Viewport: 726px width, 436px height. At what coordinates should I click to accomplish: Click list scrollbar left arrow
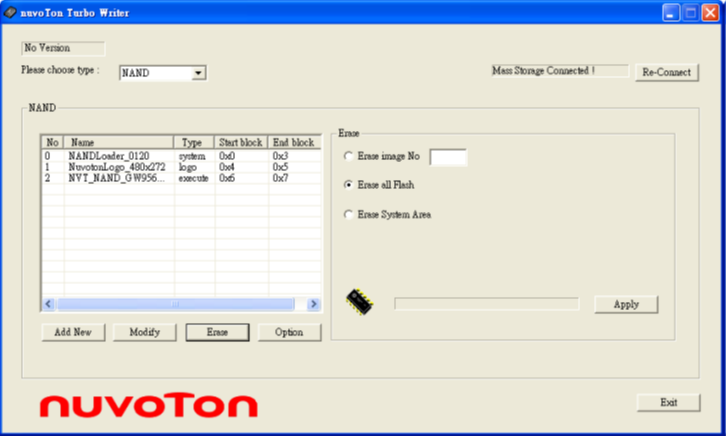[48, 304]
